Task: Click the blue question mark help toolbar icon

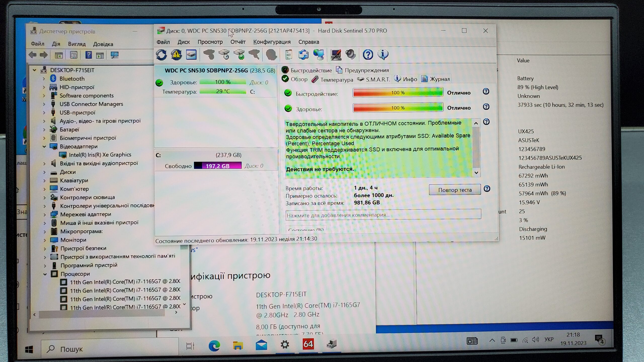Action: [x=368, y=55]
